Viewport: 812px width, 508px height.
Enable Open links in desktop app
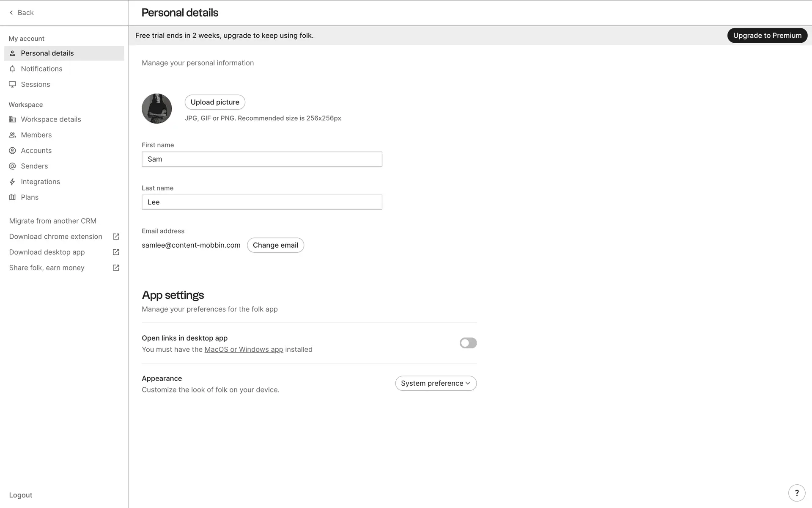coord(468,343)
